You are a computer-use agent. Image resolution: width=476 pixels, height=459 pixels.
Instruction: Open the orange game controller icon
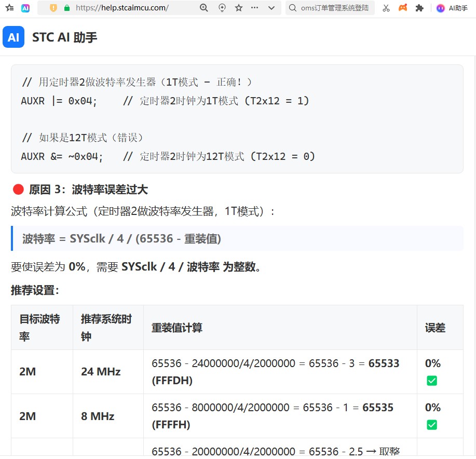[403, 8]
